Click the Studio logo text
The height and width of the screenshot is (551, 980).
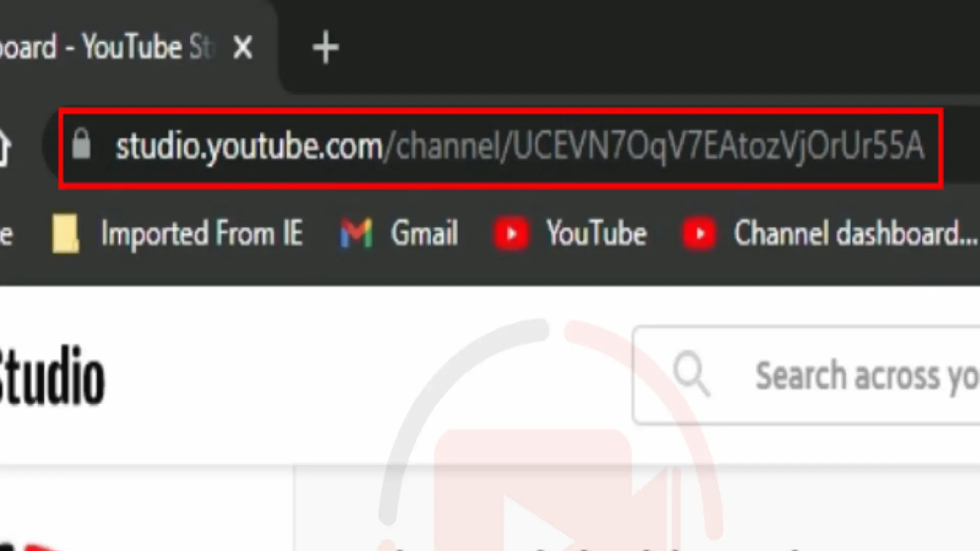point(52,377)
